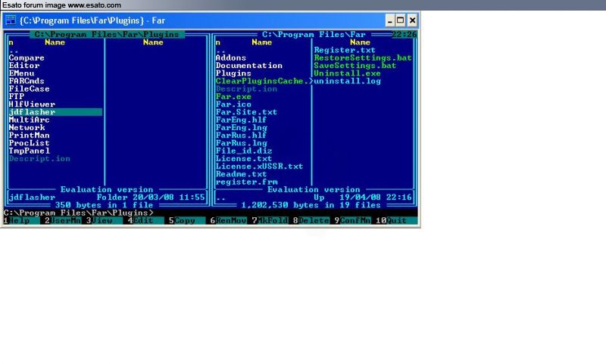The height and width of the screenshot is (364, 606).
Task: Click the parent '..' entry in left panel
Action: pyautogui.click(x=14, y=51)
